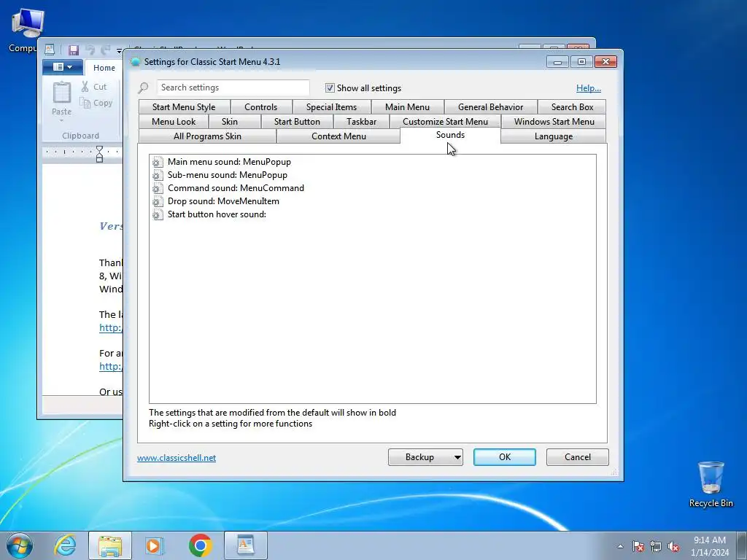Click the gear icon beside Drop sound
This screenshot has height=560, width=747.
click(x=158, y=201)
